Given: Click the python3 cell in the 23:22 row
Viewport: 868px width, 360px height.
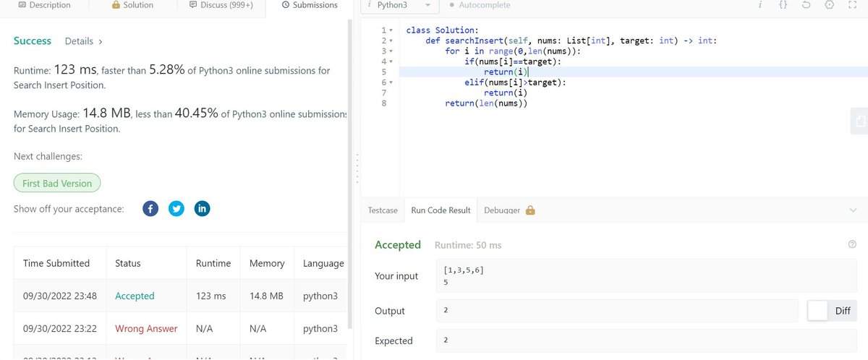Looking at the screenshot, I should pyautogui.click(x=320, y=328).
